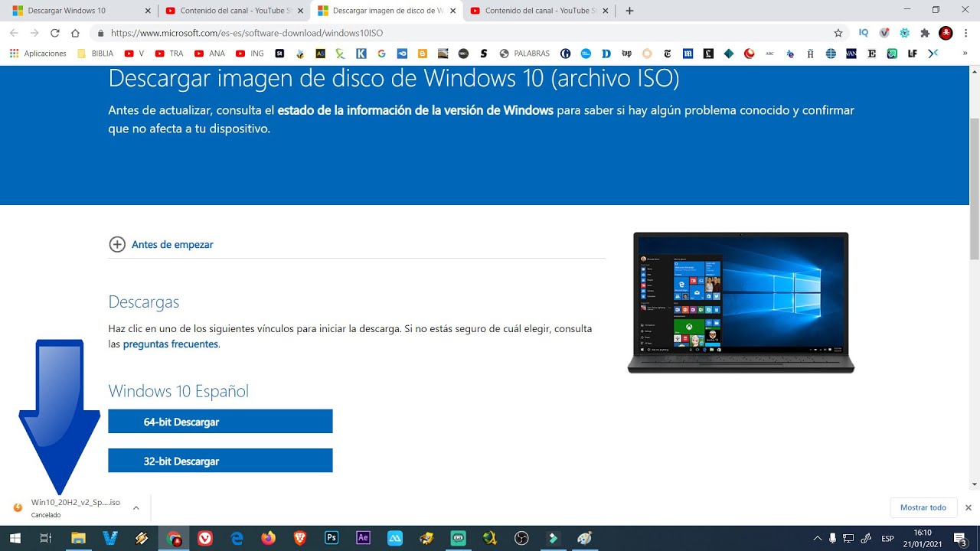Open OBS Studio from the taskbar

[521, 538]
